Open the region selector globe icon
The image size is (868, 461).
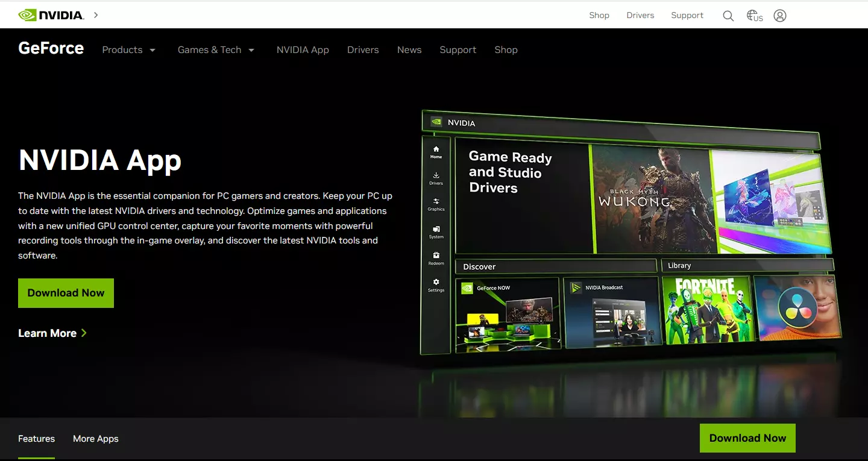[x=755, y=16]
